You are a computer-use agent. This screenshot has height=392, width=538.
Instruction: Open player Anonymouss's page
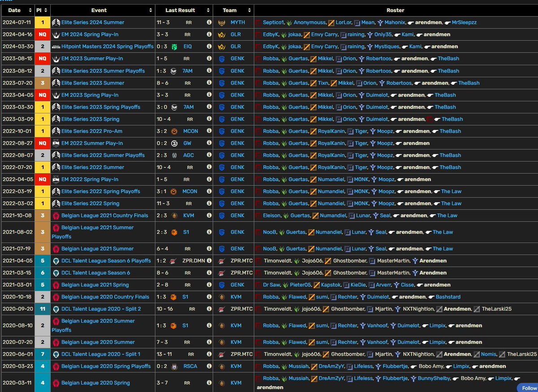310,22
